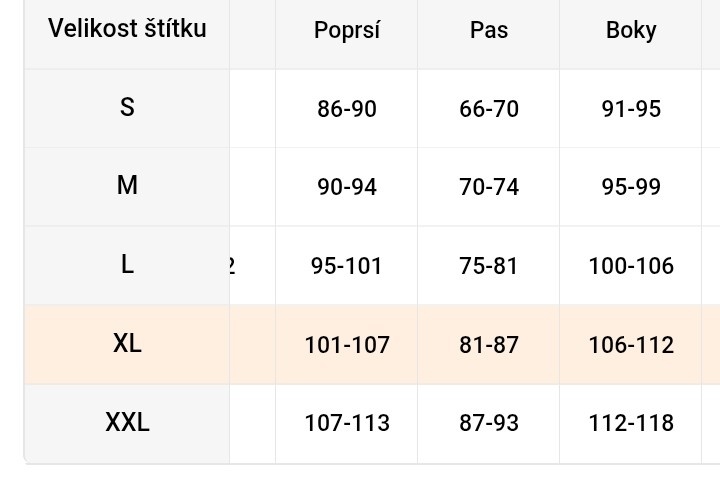Click bust value 101-107 in XL row

(347, 345)
